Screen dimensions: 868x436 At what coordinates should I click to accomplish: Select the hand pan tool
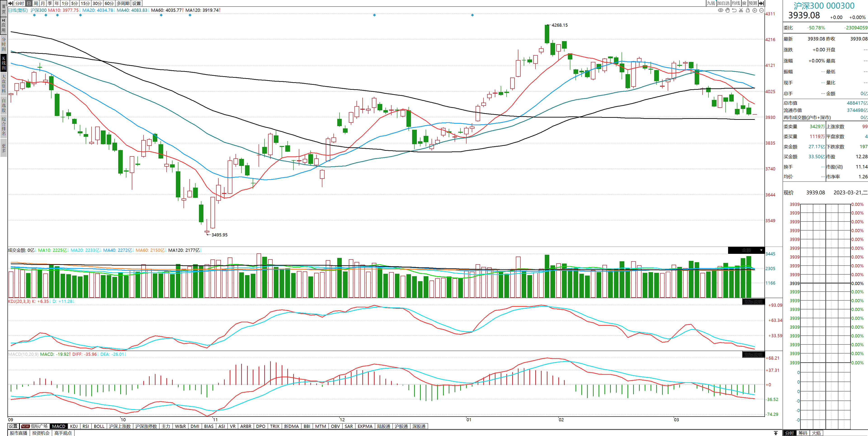tap(727, 10)
